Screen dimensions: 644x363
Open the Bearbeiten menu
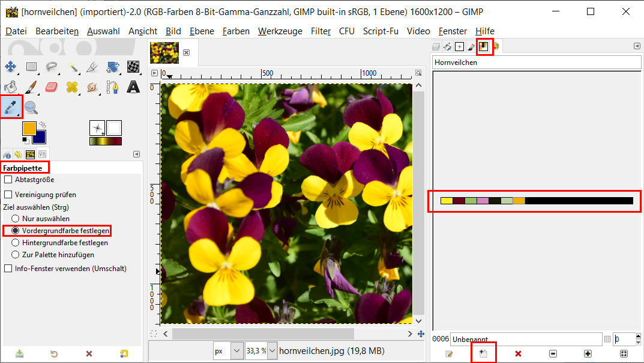[56, 31]
